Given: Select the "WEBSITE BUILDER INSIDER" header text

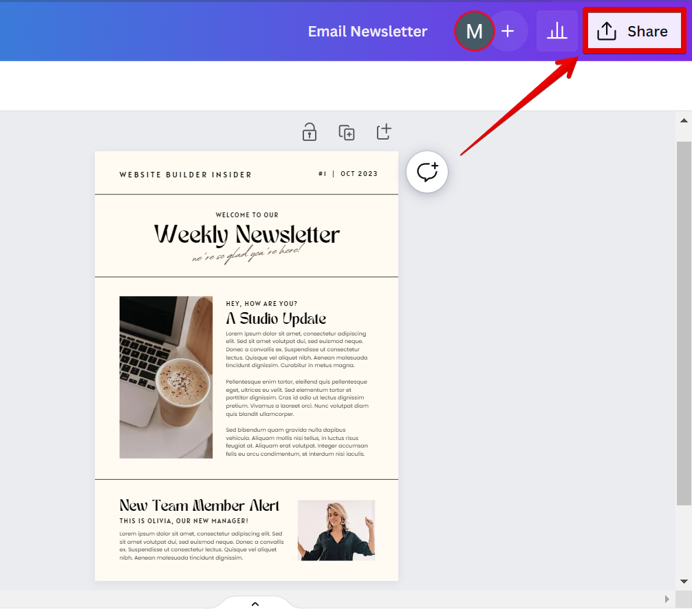Looking at the screenshot, I should [185, 175].
